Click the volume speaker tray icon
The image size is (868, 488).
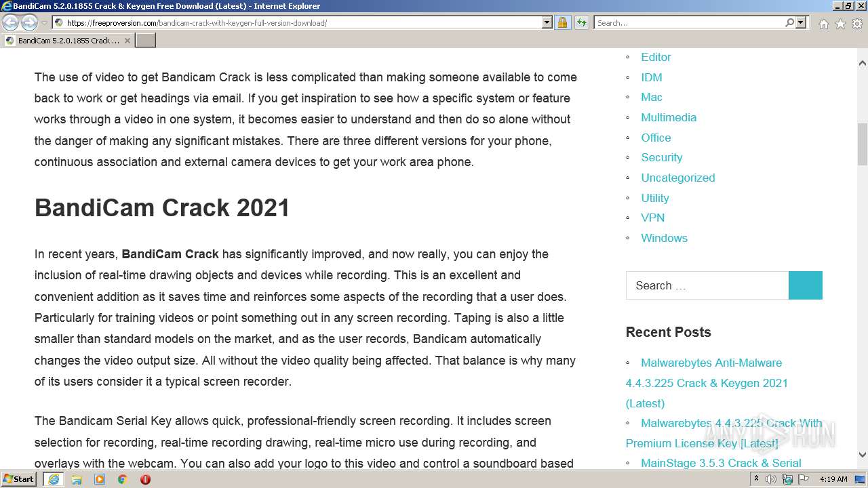coord(771,479)
